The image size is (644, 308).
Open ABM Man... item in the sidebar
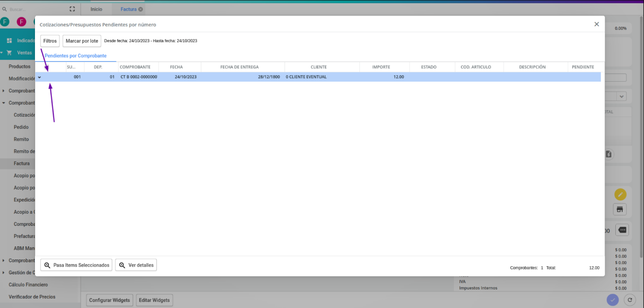[24, 248]
